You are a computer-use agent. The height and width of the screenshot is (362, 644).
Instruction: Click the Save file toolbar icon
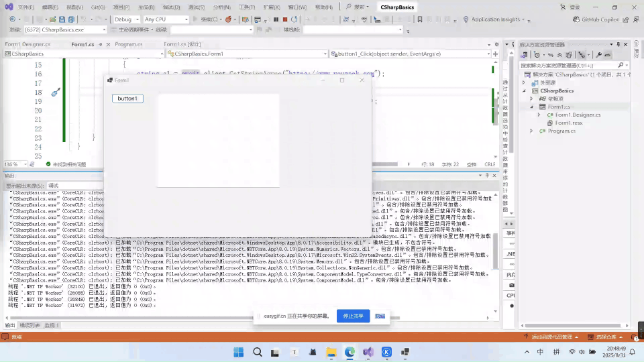(x=62, y=19)
